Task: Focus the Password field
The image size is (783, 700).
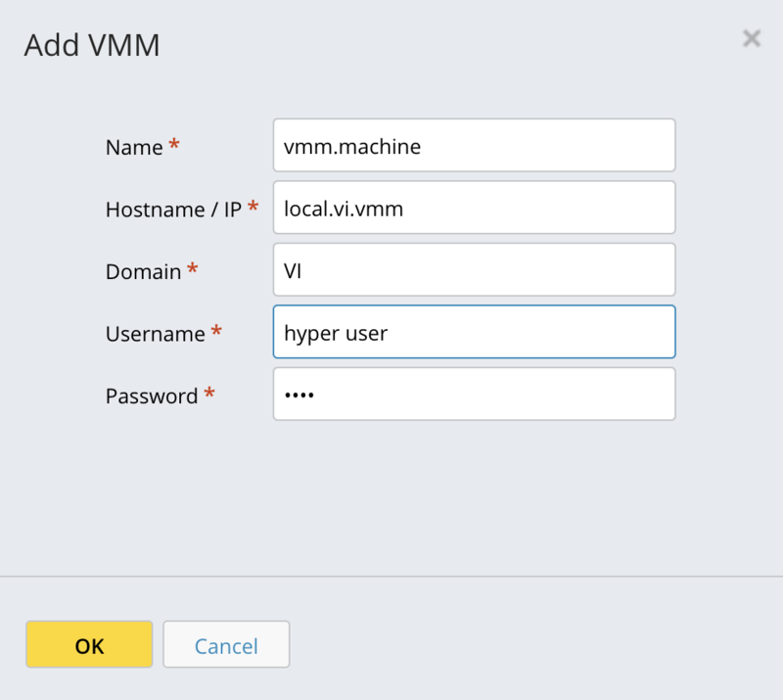Action: pos(475,395)
